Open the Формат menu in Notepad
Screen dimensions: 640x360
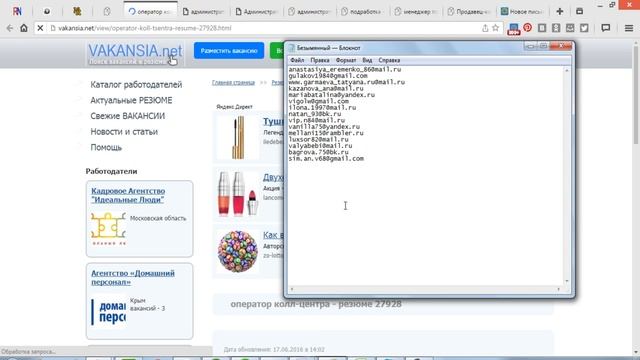(x=346, y=60)
